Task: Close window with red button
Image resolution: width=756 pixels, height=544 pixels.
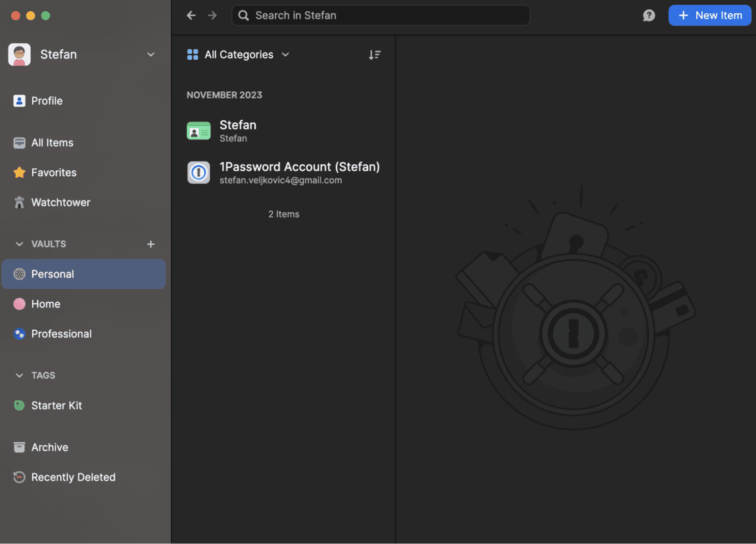Action: point(15,15)
